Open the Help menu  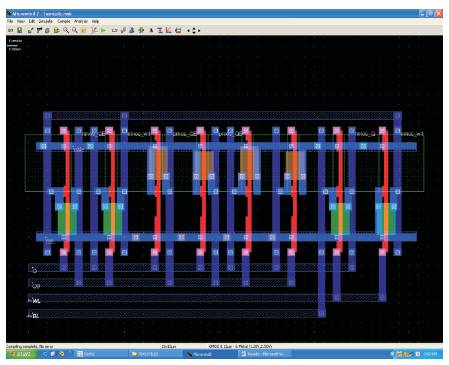pyautogui.click(x=95, y=21)
